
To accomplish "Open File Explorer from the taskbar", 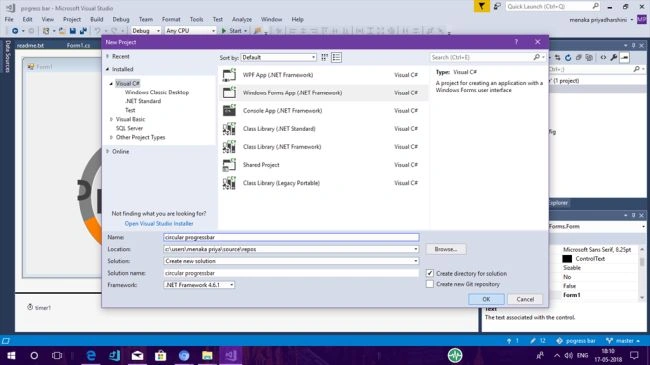I will [207, 355].
